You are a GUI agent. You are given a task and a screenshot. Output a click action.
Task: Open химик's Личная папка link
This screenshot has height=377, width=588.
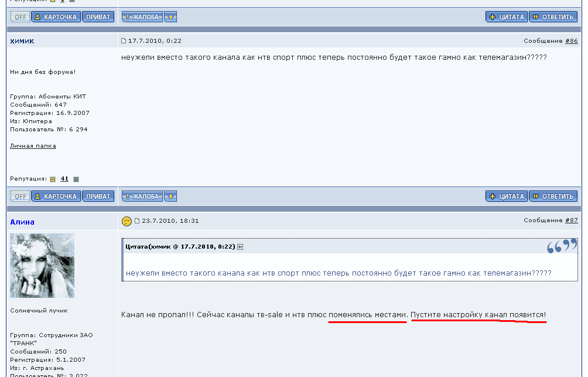point(33,145)
